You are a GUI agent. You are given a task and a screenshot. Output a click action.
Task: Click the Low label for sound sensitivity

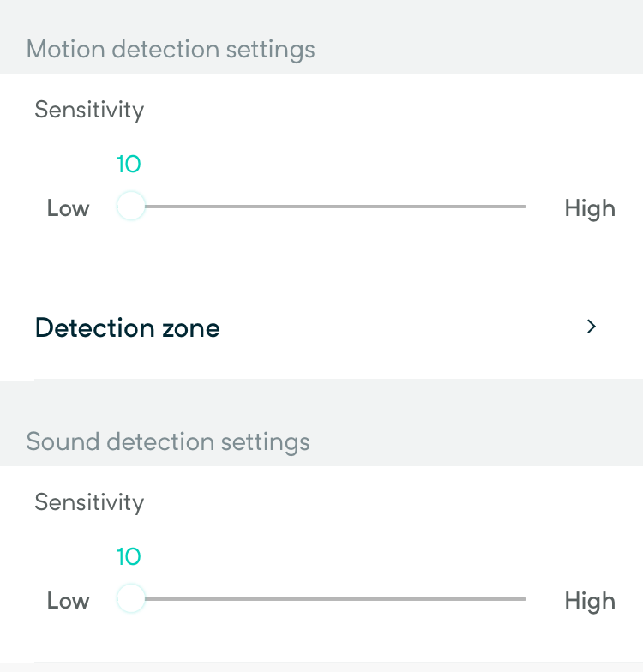click(x=68, y=601)
